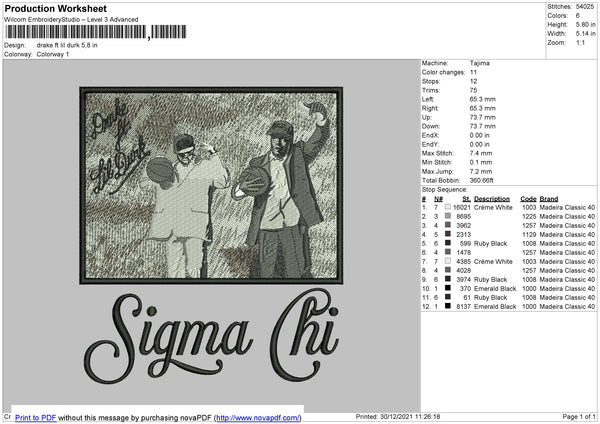Screen dimensions: 600x424
Task: Follow the http://www.novapdf.com/ link
Action: 258,418
